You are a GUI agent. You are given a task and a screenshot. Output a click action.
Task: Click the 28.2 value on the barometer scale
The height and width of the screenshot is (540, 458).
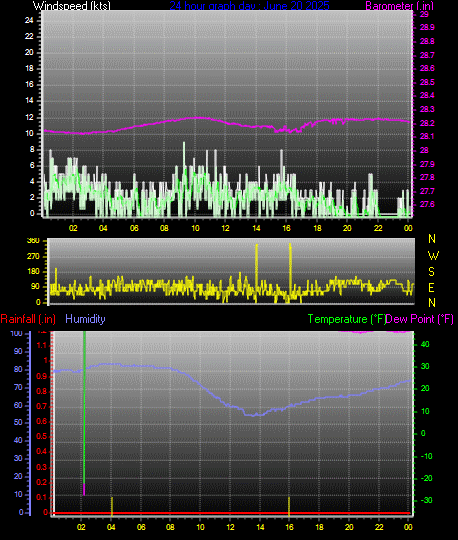[x=427, y=123]
